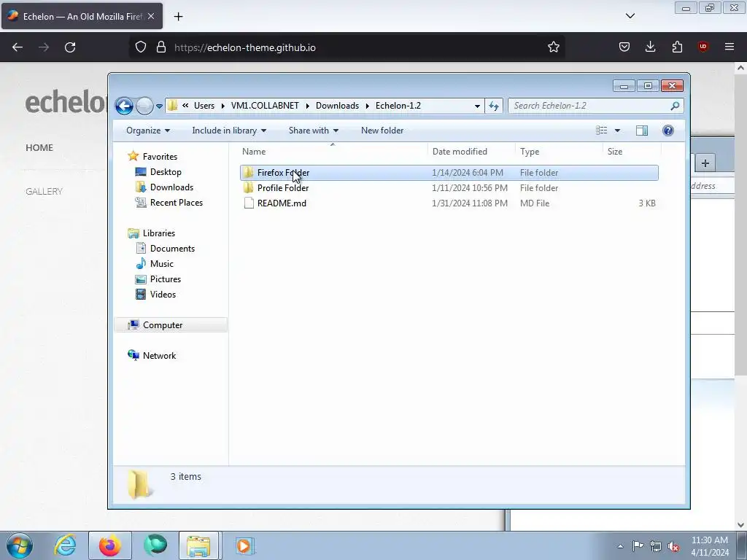The height and width of the screenshot is (560, 747).
Task: Click the taskbar network tray icon
Action: (656, 546)
